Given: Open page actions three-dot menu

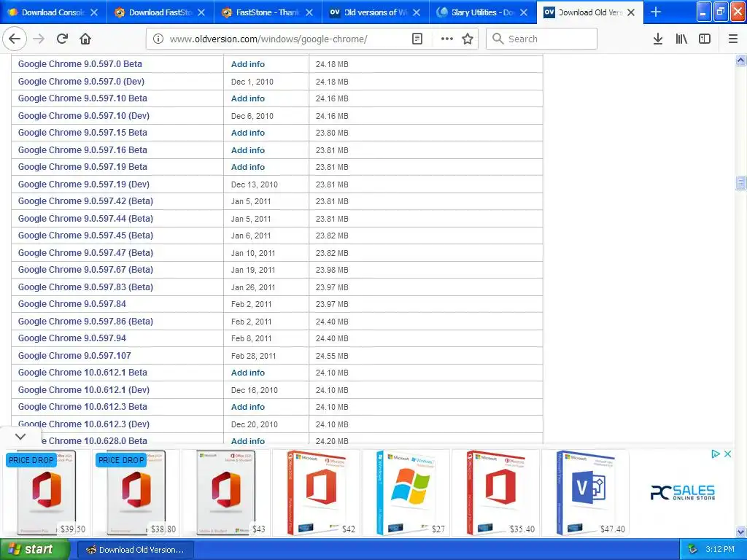Looking at the screenshot, I should point(447,39).
